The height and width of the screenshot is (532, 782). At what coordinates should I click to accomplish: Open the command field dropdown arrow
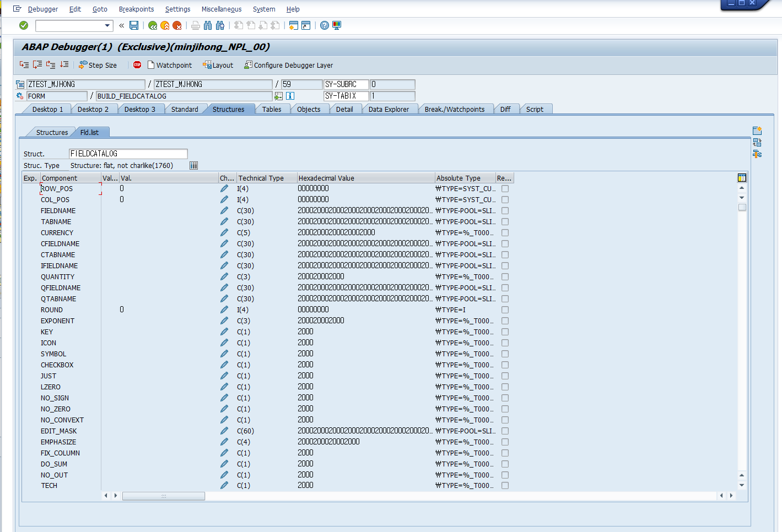(x=107, y=25)
